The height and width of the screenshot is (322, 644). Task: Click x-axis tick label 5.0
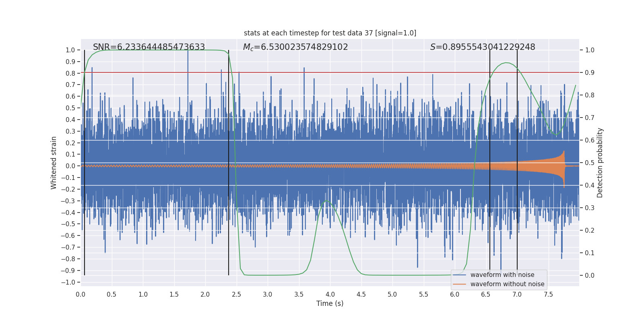coord(392,294)
